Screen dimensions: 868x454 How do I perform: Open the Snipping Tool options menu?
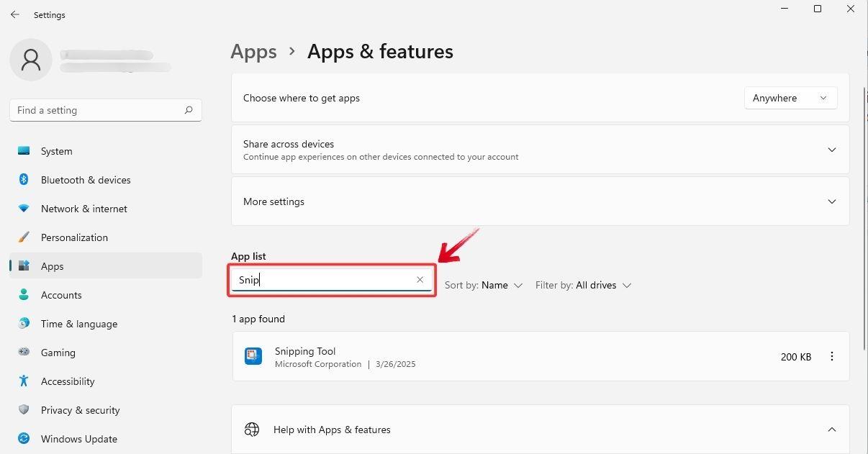coord(832,356)
